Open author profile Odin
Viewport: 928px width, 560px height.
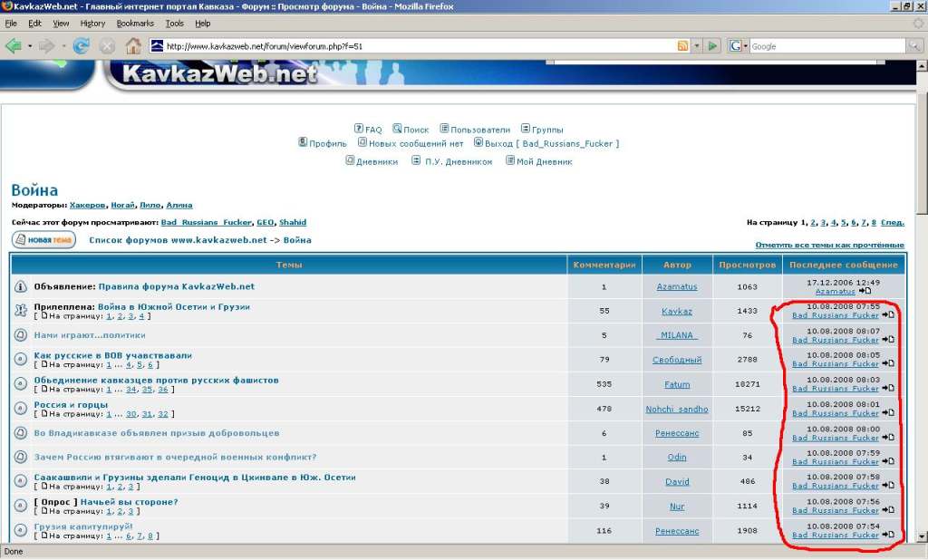676,457
